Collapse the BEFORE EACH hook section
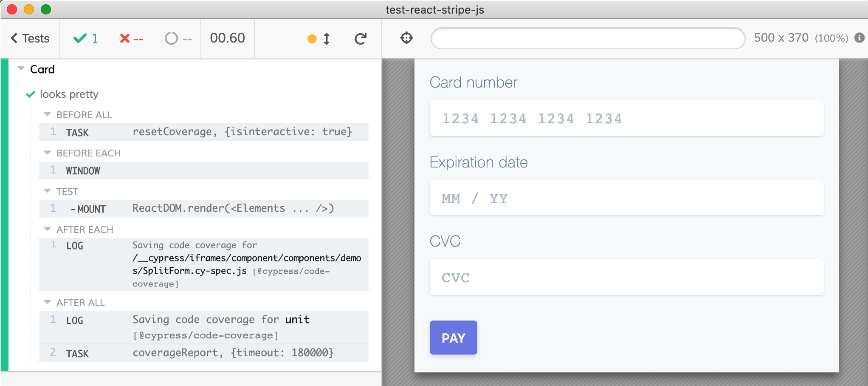 (x=47, y=153)
